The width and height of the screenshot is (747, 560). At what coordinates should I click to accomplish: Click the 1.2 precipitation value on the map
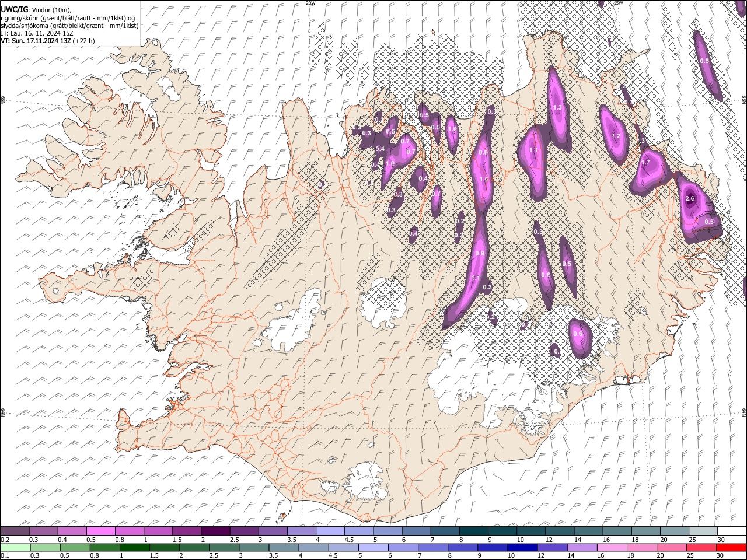coord(615,136)
